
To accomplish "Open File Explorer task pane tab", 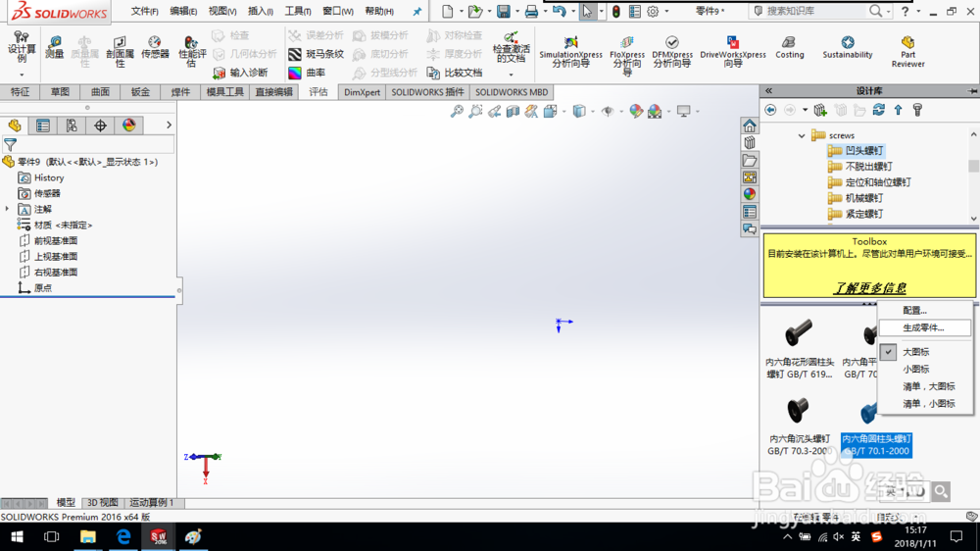I will tap(750, 160).
